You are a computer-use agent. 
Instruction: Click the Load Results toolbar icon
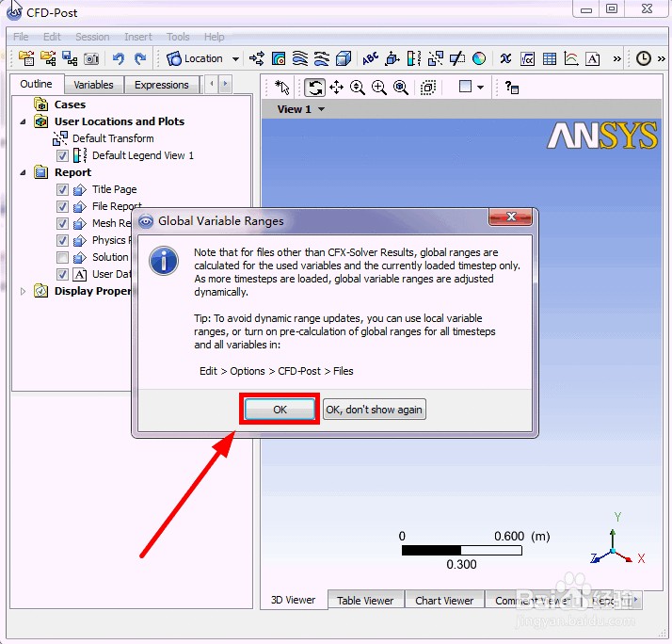[x=26, y=58]
